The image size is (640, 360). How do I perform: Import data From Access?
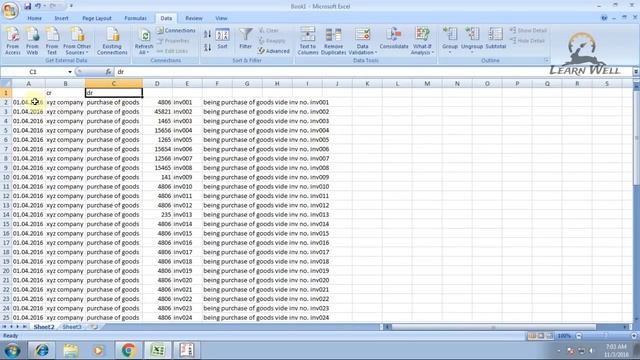(13, 41)
